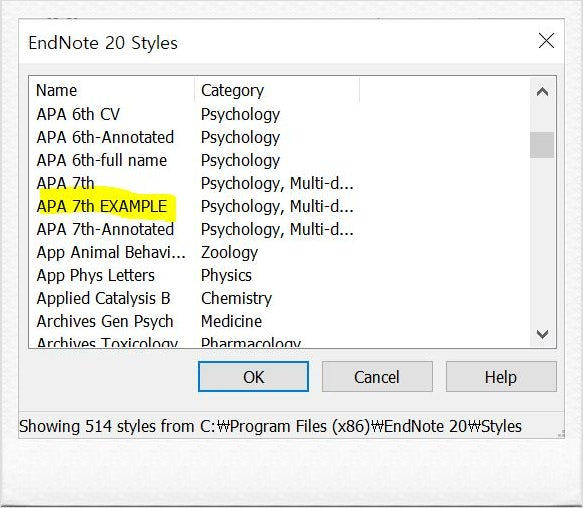Click the Medicine category cell
583x508 pixels.
[231, 321]
